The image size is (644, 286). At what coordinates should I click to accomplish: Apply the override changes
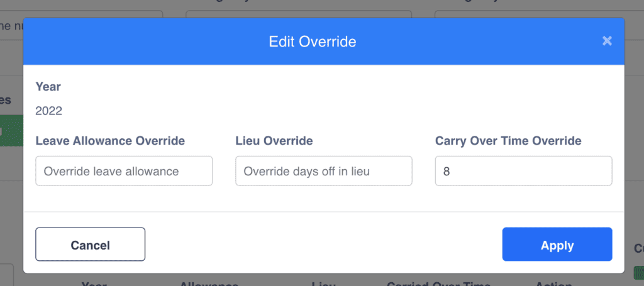click(557, 245)
